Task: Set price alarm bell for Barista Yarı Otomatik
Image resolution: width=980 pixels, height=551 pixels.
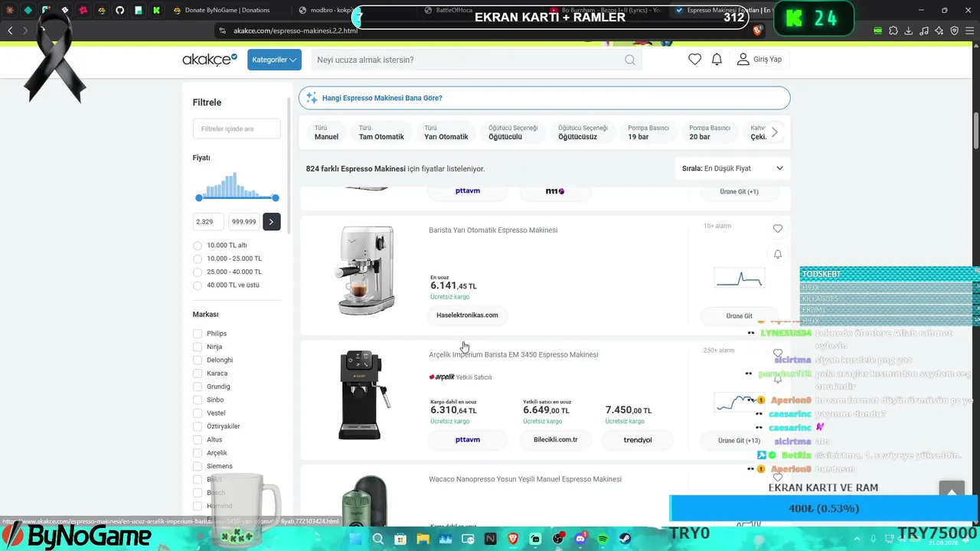Action: click(x=778, y=254)
